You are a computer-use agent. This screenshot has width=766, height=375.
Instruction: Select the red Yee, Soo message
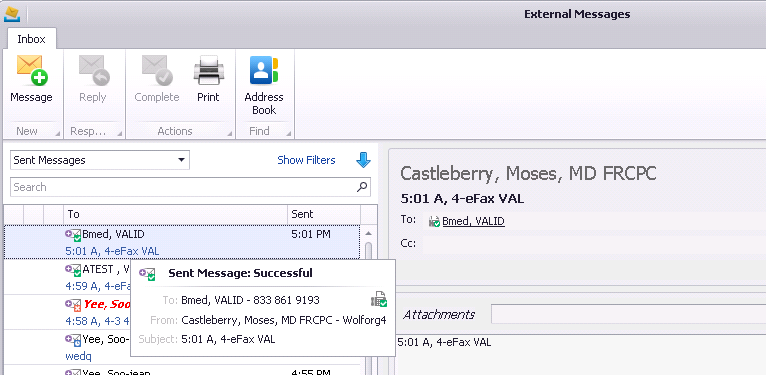106,305
